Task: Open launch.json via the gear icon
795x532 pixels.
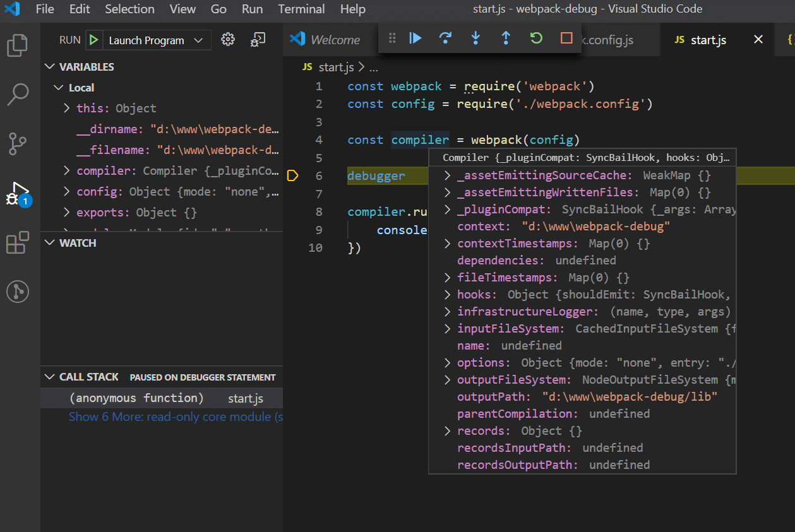Action: (228, 40)
